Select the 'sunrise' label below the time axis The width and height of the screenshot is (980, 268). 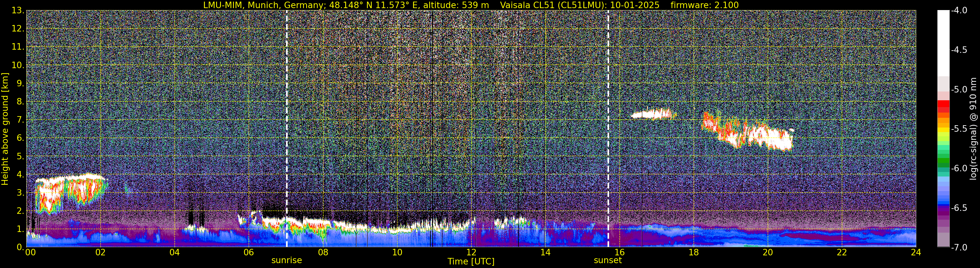click(x=286, y=261)
